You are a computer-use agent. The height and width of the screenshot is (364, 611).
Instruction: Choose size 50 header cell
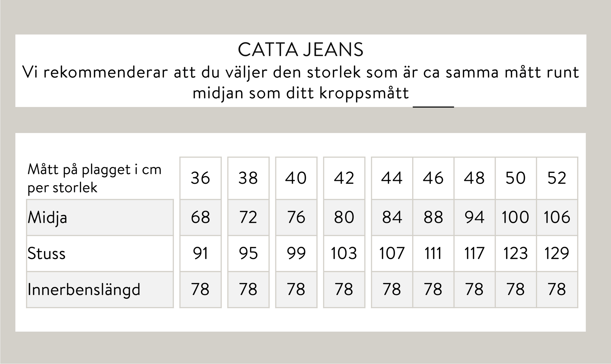tap(516, 178)
